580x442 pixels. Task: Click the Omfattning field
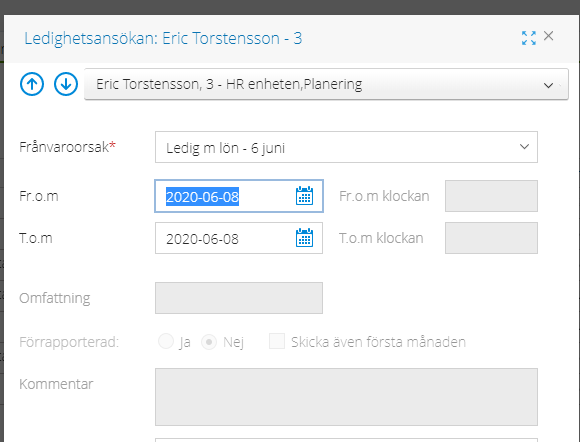239,298
